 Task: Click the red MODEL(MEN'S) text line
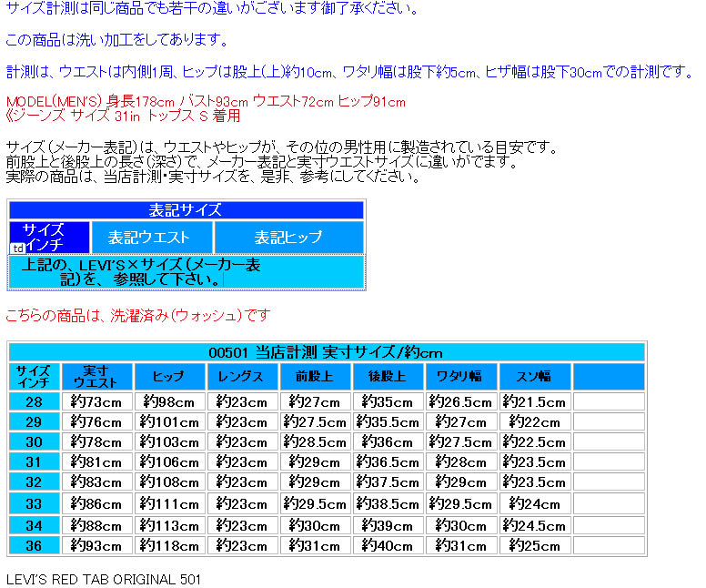click(206, 102)
